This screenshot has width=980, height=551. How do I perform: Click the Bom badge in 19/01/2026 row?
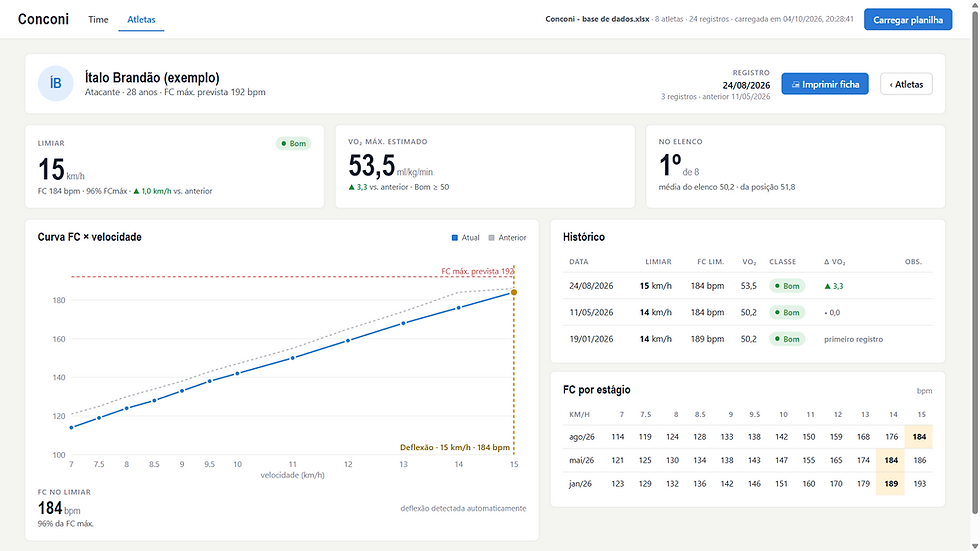(x=787, y=339)
